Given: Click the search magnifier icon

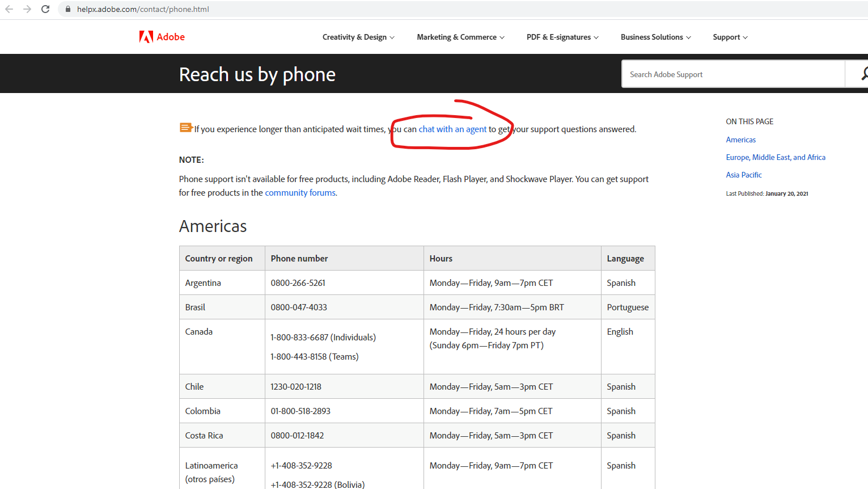Looking at the screenshot, I should pos(863,74).
